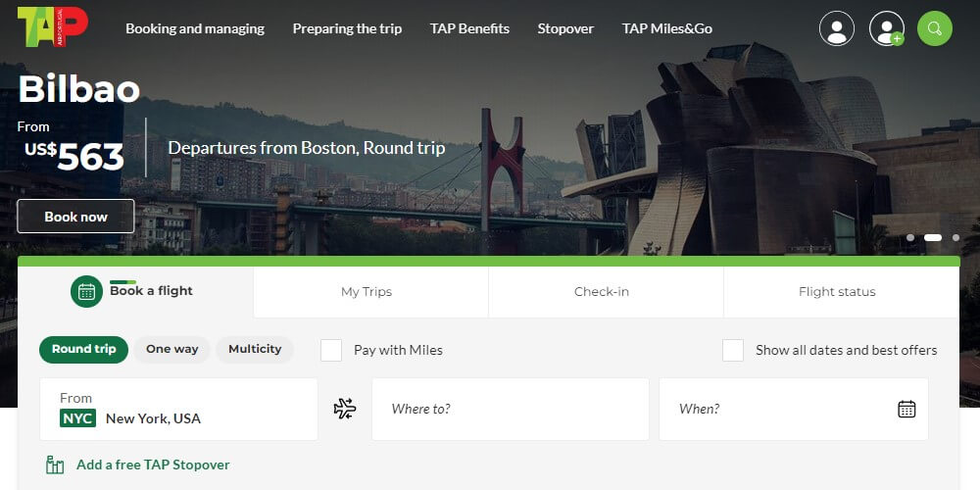Viewport: 980px width, 490px height.
Task: Go to the Flight status tab
Action: click(841, 292)
